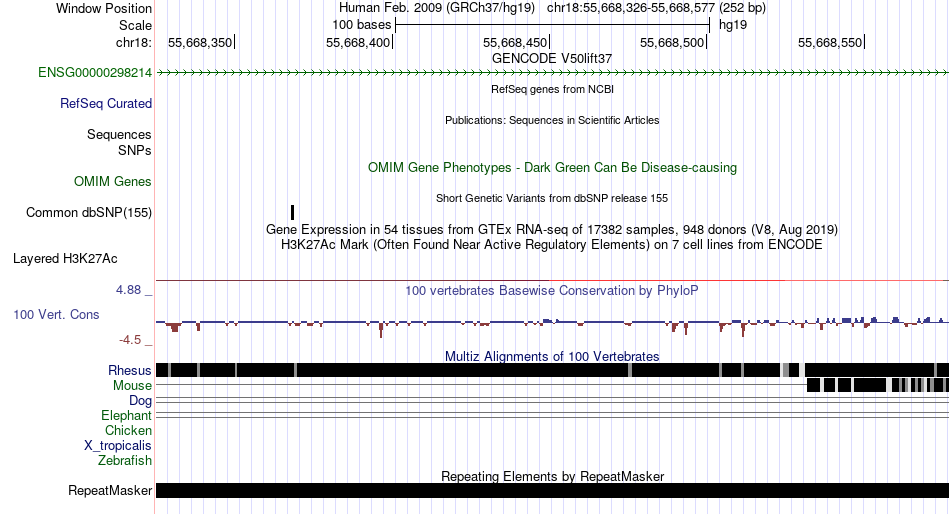
Task: Click the Sequences track label
Action: tap(119, 135)
